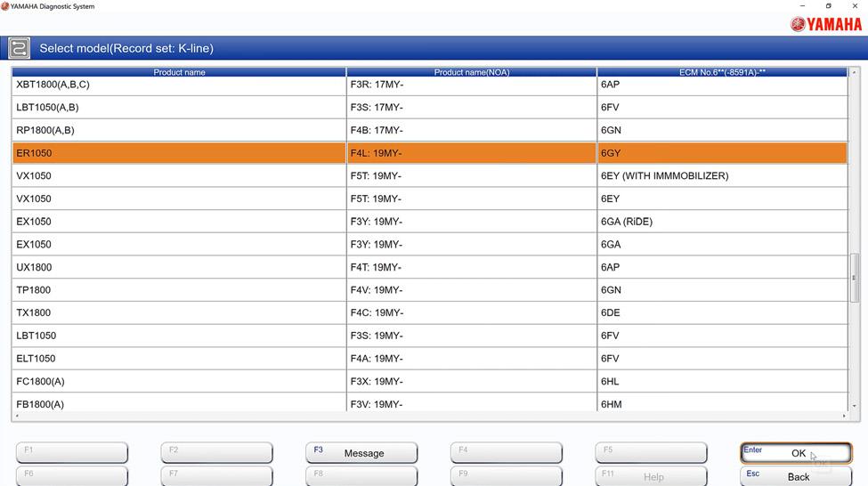Screen dimensions: 868x486
Task: Click the 6GY ECM number cell
Action: coord(722,153)
